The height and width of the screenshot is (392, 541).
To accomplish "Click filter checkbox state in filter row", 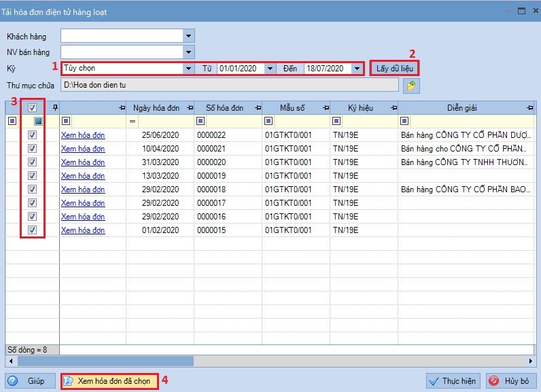I will click(x=38, y=121).
